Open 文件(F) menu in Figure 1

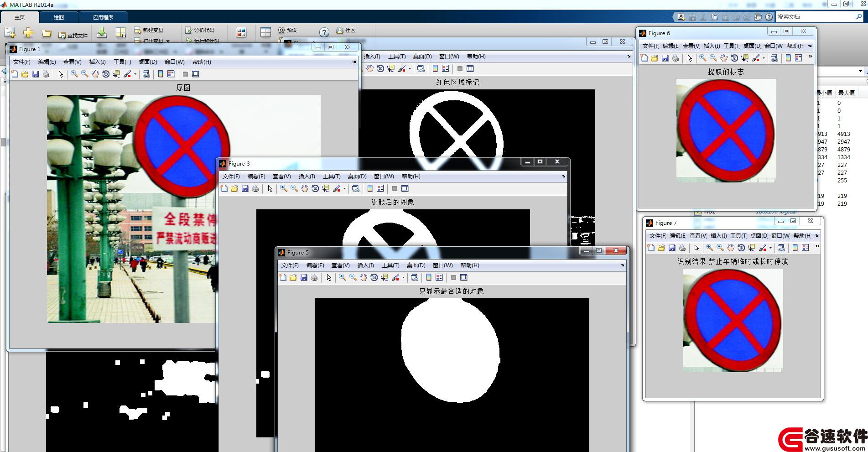coord(21,62)
